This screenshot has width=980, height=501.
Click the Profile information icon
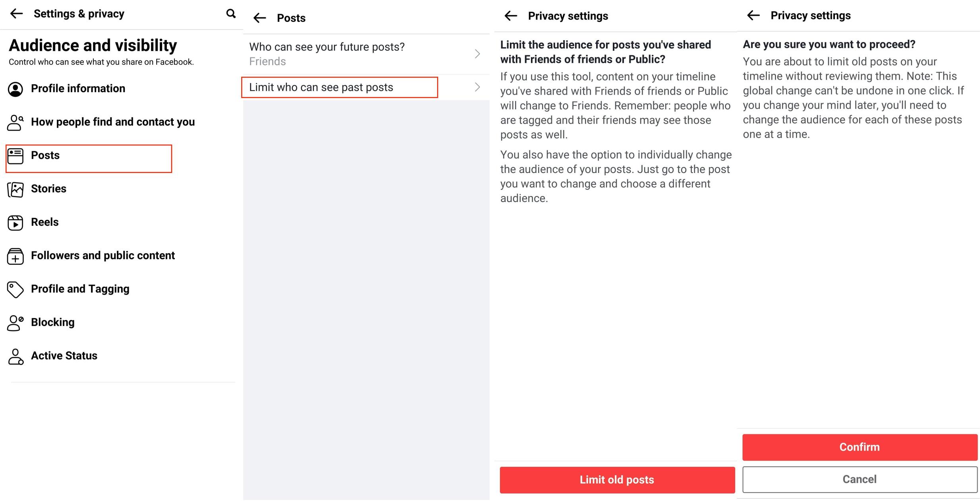click(16, 87)
